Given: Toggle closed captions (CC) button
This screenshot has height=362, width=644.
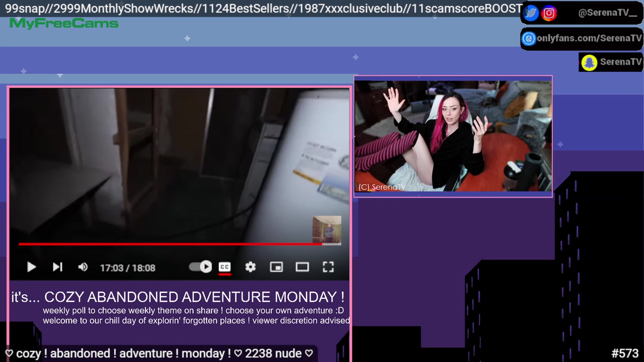Looking at the screenshot, I should point(224,267).
